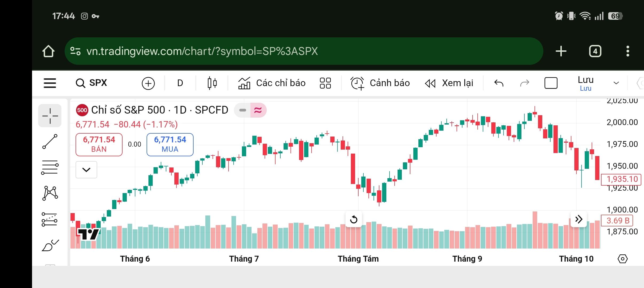Toggle the pink approximate-equal indicator pill
Screen dimensions: 644x288
[x=258, y=110]
